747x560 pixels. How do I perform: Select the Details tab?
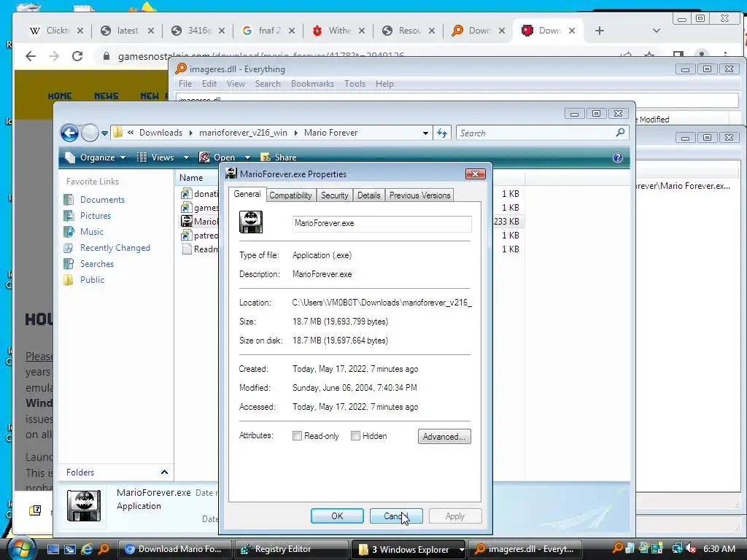368,195
